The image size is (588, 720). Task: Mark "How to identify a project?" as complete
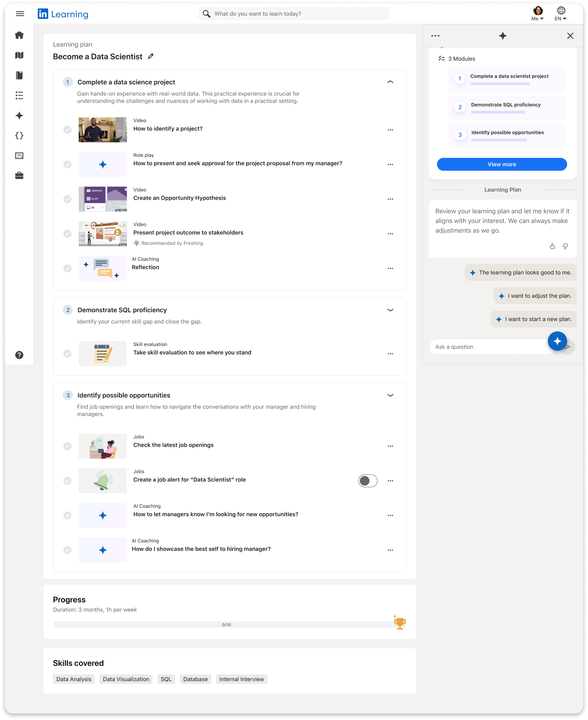tap(67, 130)
